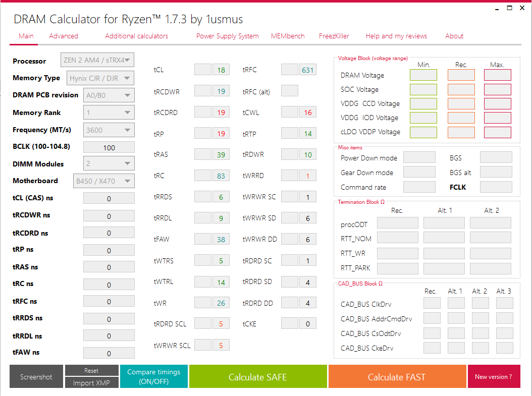Click the tFAW value 38
The width and height of the screenshot is (532, 396).
[221, 239]
